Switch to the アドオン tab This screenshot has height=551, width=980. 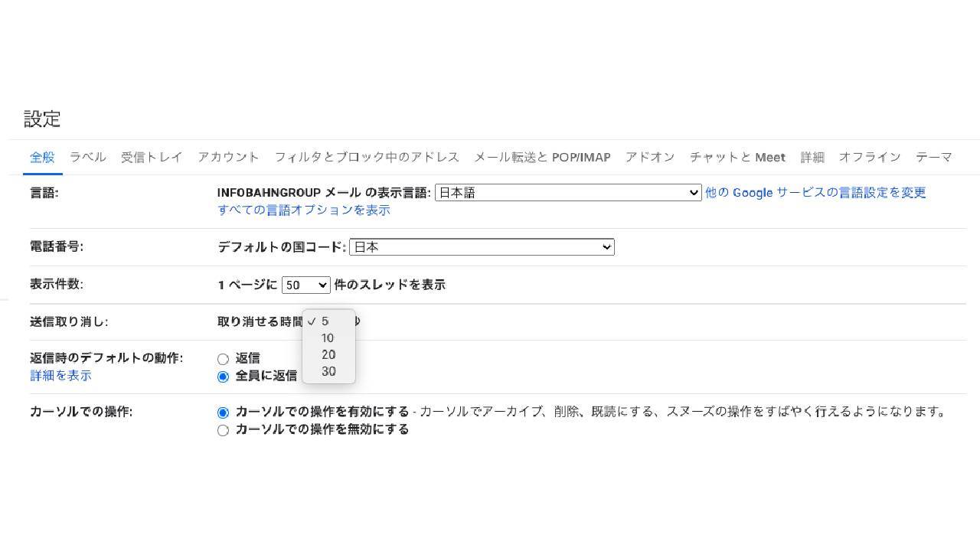(x=649, y=157)
